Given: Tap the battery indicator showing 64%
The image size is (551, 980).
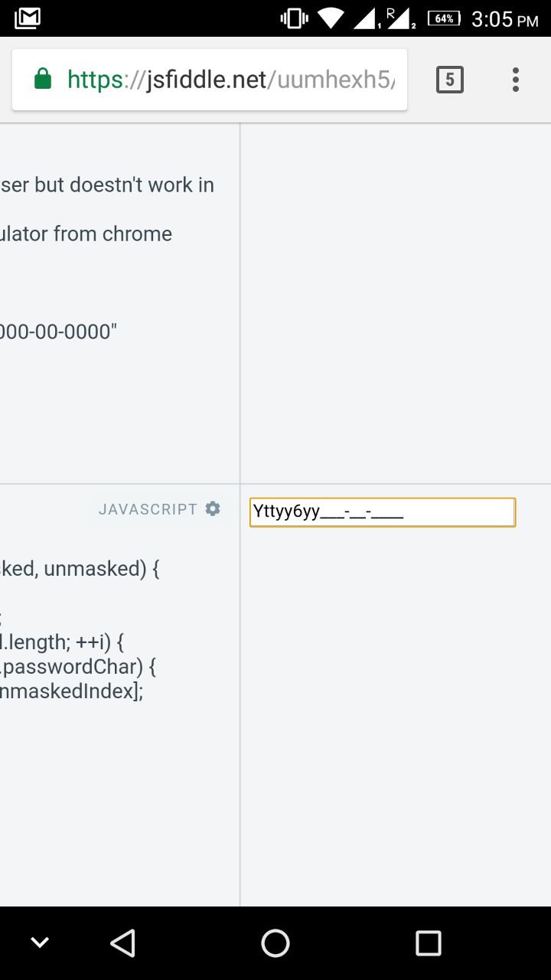Looking at the screenshot, I should [x=442, y=18].
